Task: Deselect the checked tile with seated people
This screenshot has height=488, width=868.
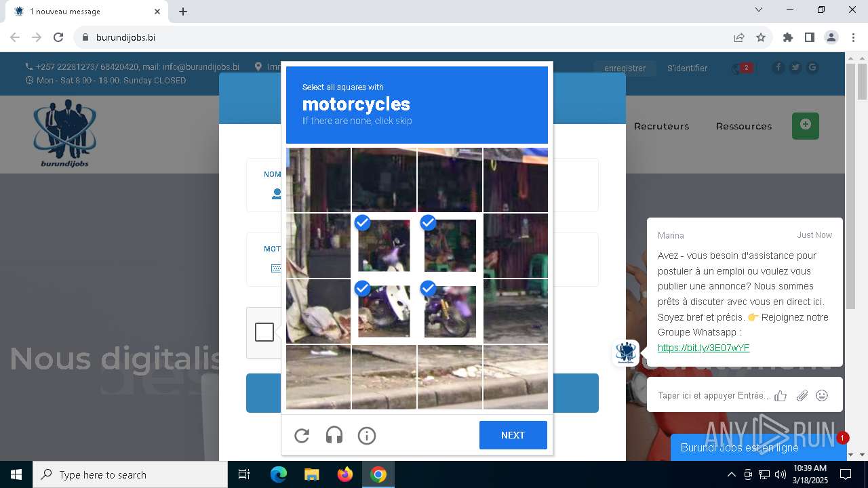Action: [x=450, y=245]
